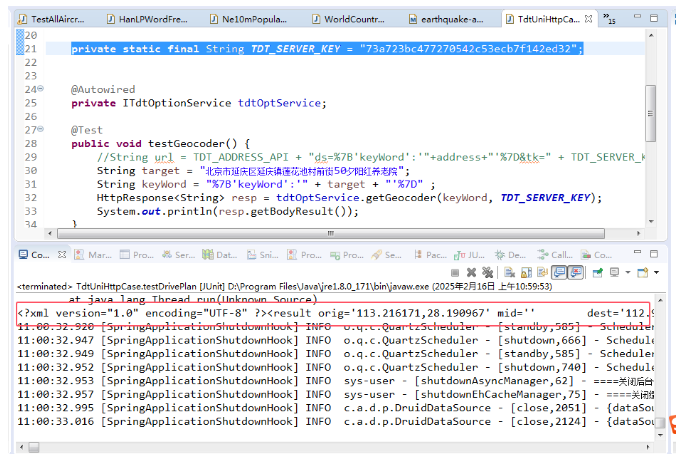Viewport: 677px width, 461px height.
Task: Click the Open Console icon
Action: coord(643,272)
